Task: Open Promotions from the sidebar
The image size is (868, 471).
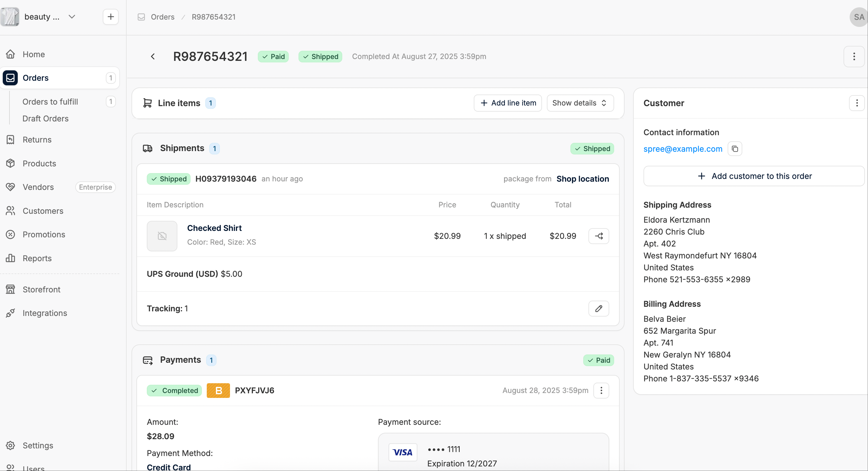Action: pyautogui.click(x=44, y=234)
